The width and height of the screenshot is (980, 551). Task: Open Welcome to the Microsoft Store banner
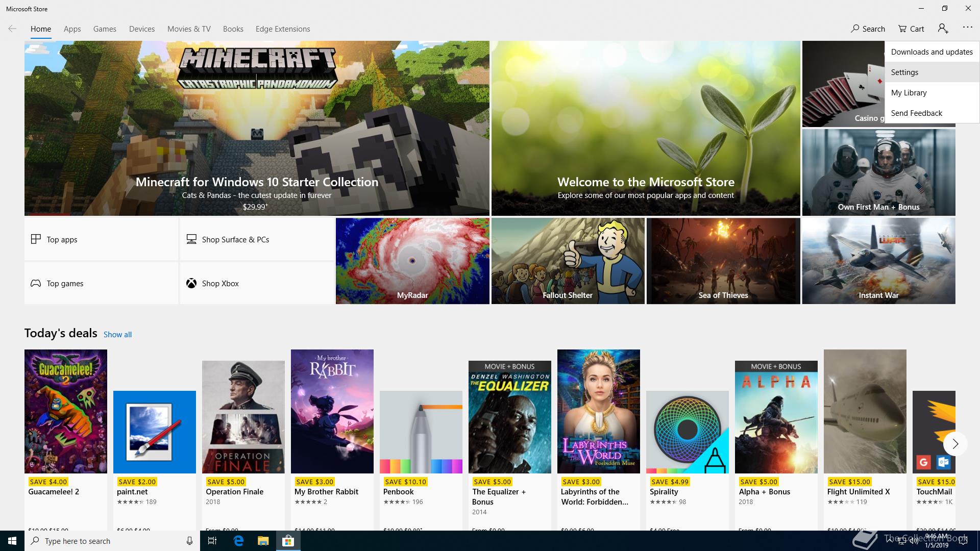point(646,128)
